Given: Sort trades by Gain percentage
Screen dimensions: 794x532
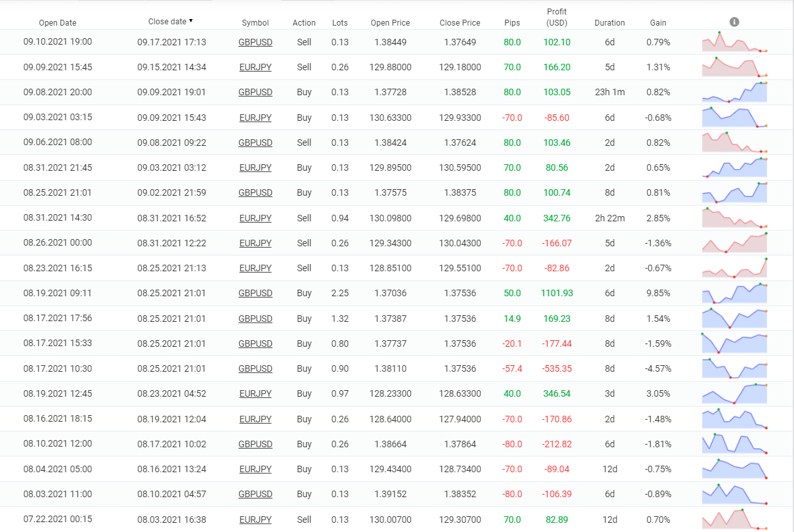Looking at the screenshot, I should coord(658,22).
